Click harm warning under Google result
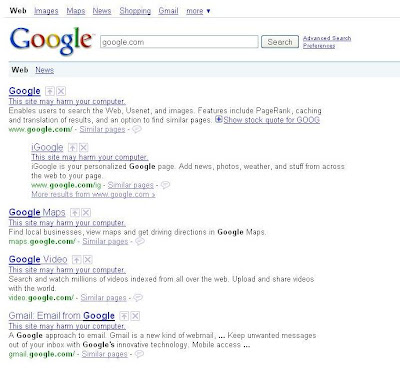 pos(67,101)
